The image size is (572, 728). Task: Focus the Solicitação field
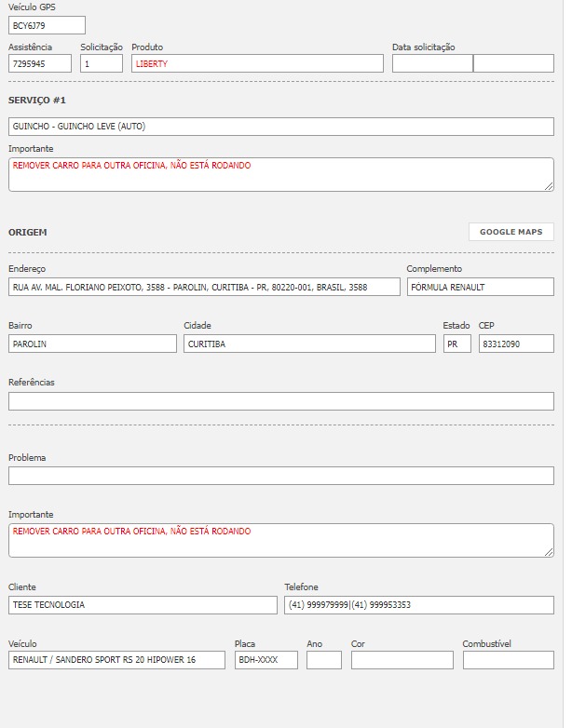click(102, 63)
